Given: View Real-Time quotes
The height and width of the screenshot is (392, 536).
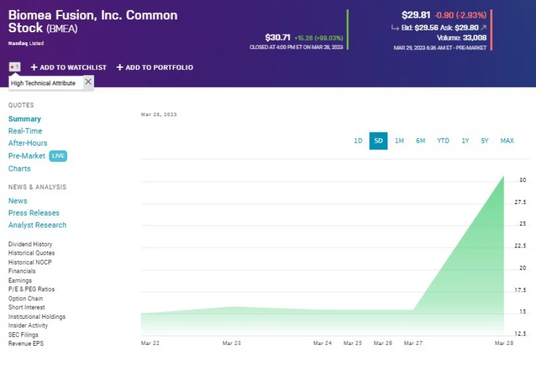Looking at the screenshot, I should [x=25, y=131].
